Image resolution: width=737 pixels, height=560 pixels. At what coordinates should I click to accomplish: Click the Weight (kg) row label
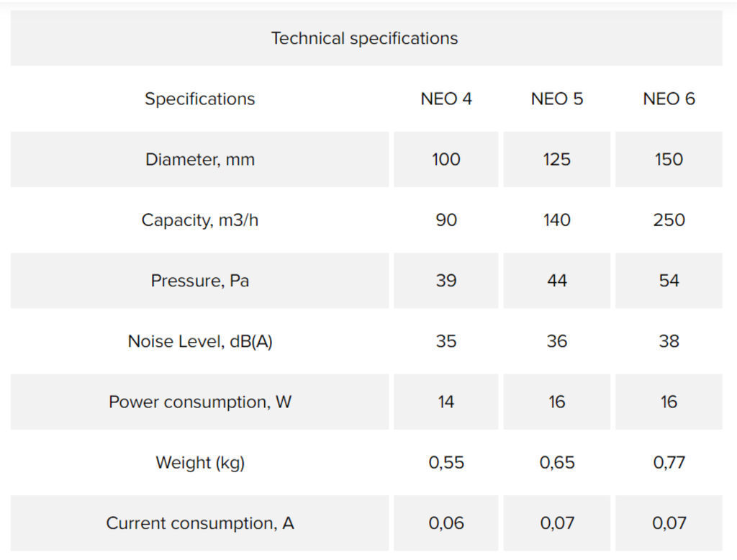point(200,463)
